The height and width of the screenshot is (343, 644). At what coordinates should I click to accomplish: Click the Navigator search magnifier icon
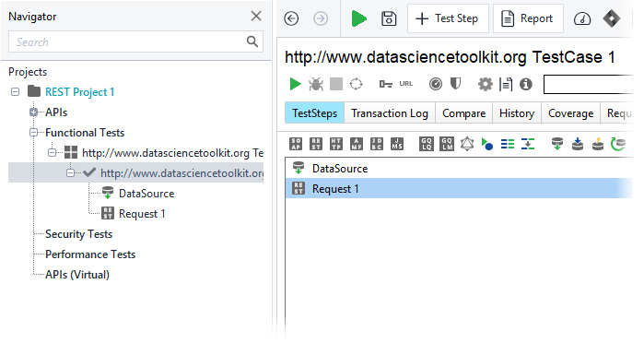(252, 41)
